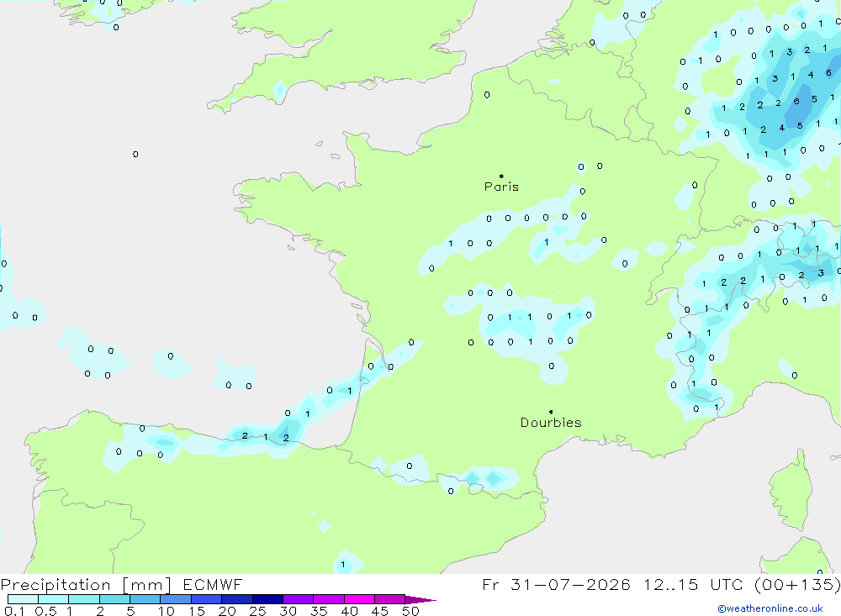The height and width of the screenshot is (616, 841).
Task: Pick the 5–10 mm legend color swatch
Action: click(145, 599)
